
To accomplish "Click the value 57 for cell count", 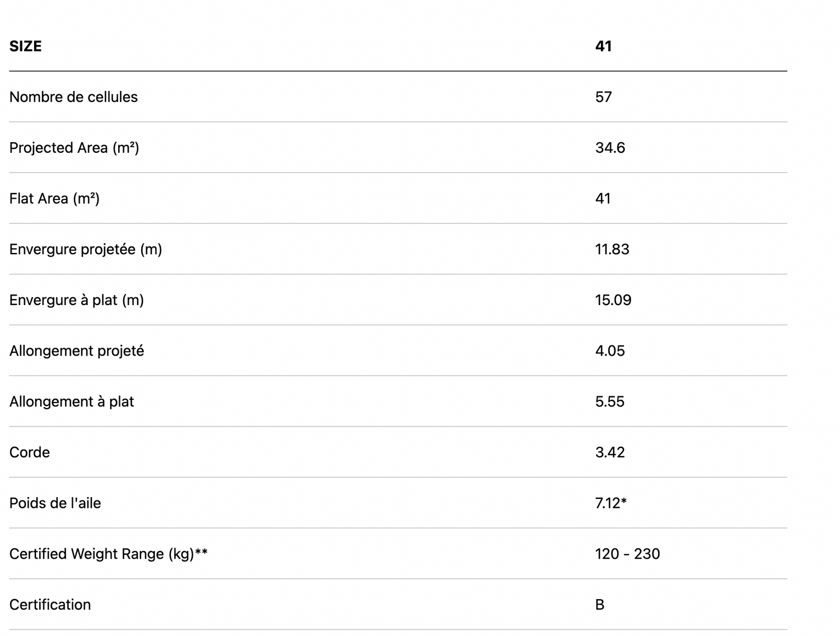I will point(603,97).
